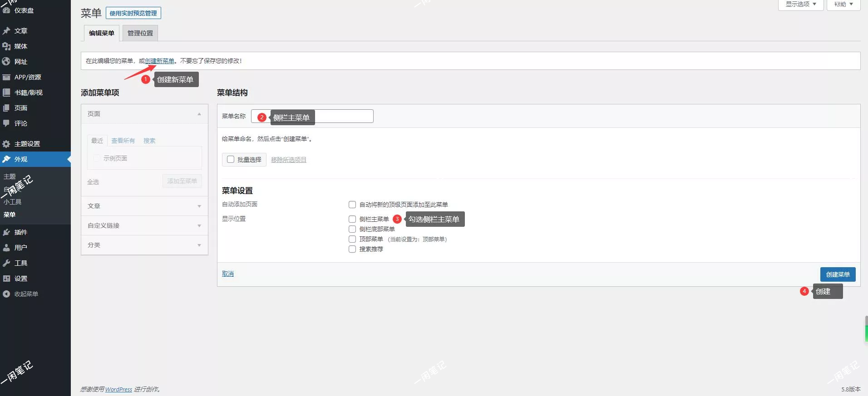Switch to the 管理位置 tab

(x=140, y=33)
